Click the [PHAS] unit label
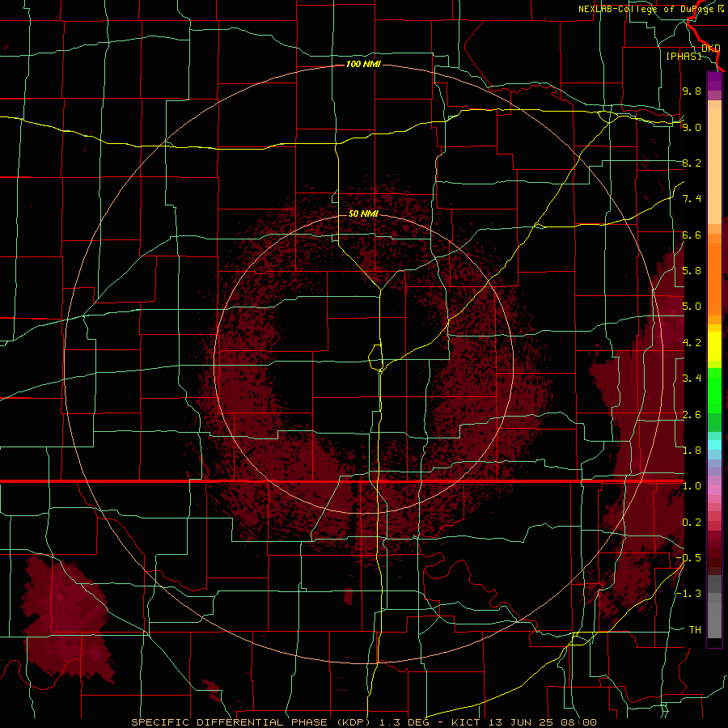 684,56
